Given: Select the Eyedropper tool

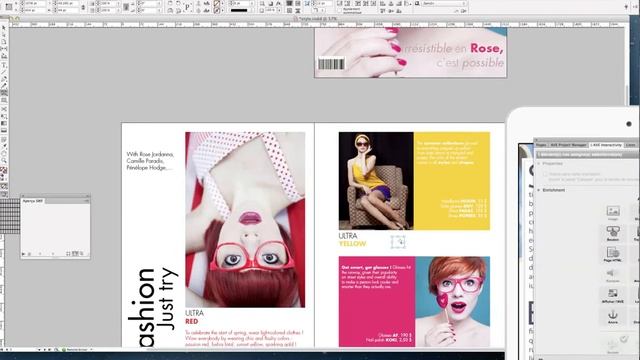Looking at the screenshot, I should 4,147.
